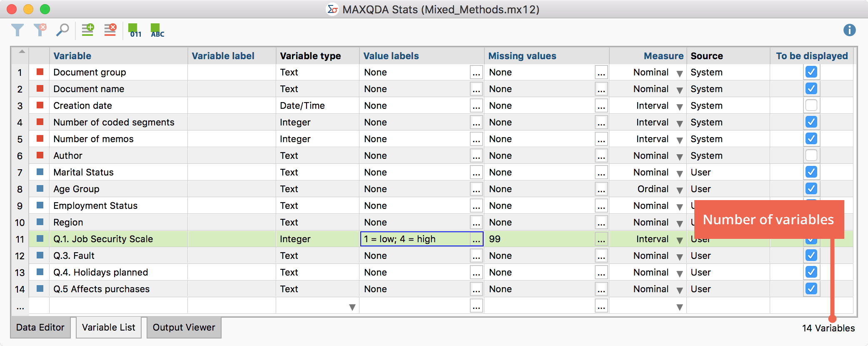Open search with the magnifier icon
868x346 pixels.
62,30
